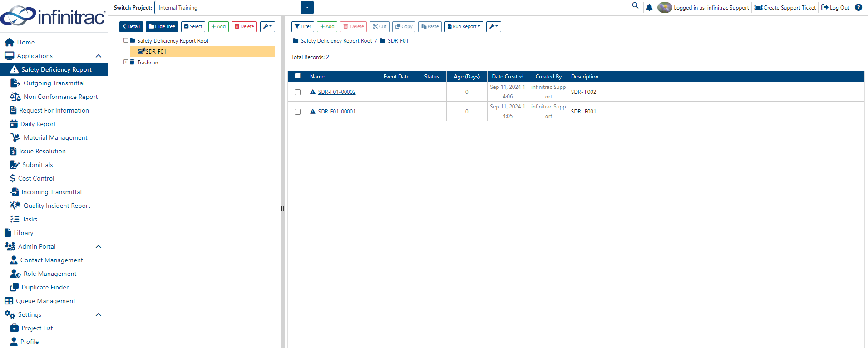This screenshot has width=868, height=348.
Task: Open Role Management icon
Action: pos(15,274)
